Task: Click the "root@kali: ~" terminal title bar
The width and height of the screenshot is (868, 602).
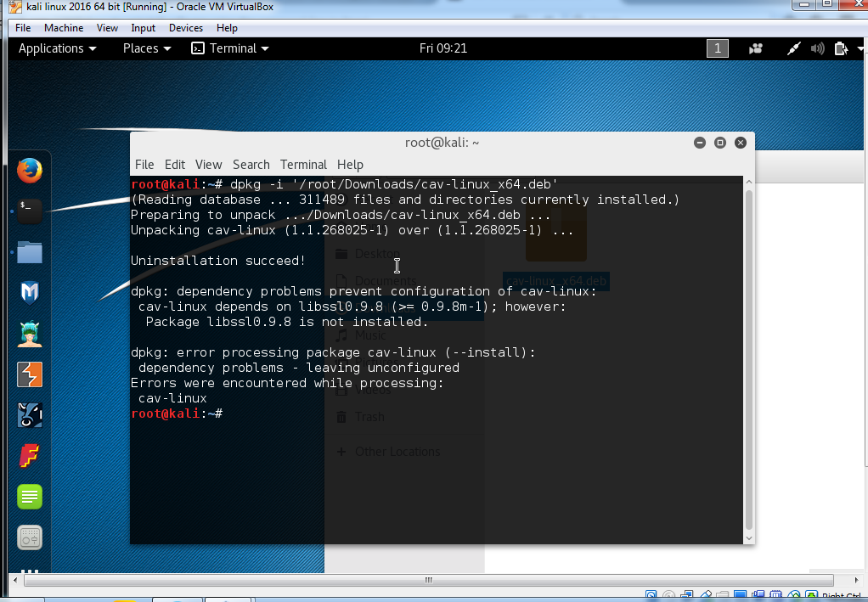Action: pyautogui.click(x=442, y=143)
